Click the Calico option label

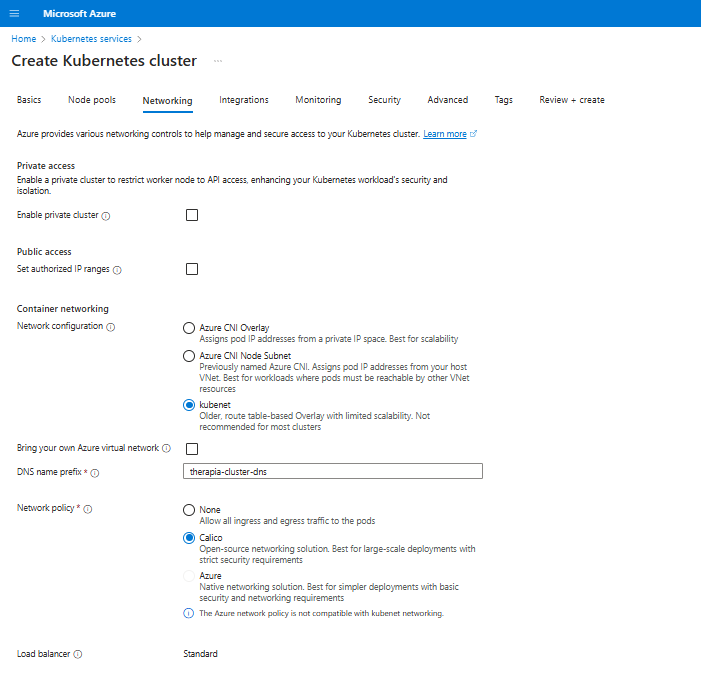click(211, 538)
